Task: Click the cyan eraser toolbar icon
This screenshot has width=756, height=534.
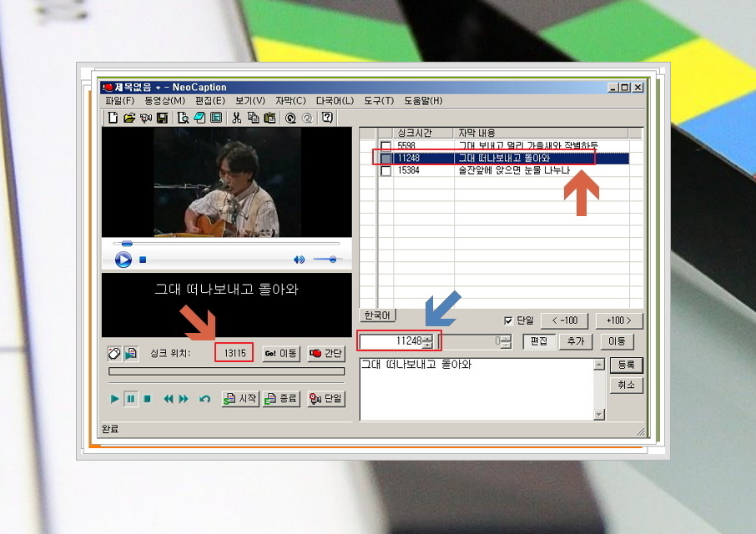Action: (x=199, y=118)
